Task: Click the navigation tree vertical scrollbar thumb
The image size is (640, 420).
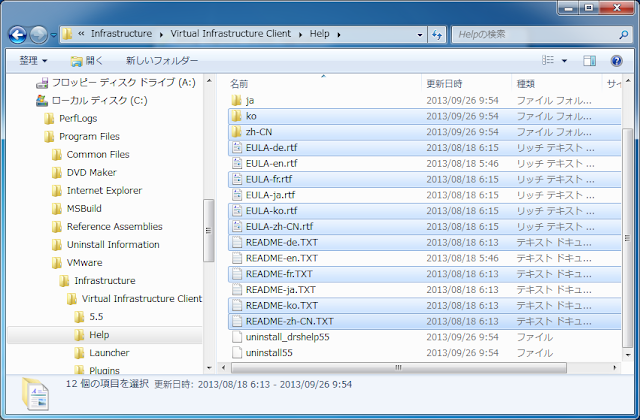Action: tap(209, 231)
